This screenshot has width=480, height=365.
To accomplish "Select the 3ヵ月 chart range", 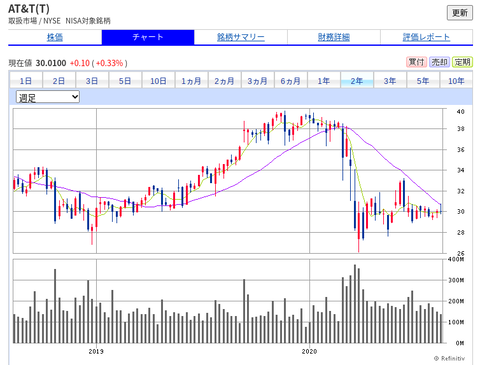I will pyautogui.click(x=257, y=81).
